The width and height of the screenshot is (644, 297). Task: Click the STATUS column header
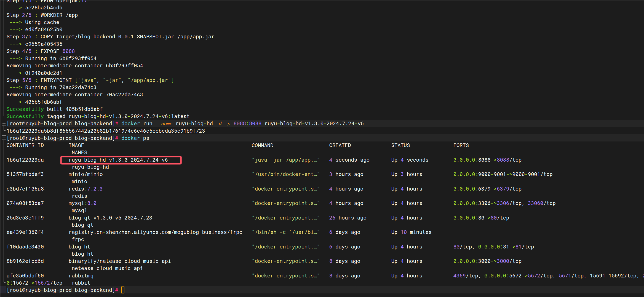(400, 145)
